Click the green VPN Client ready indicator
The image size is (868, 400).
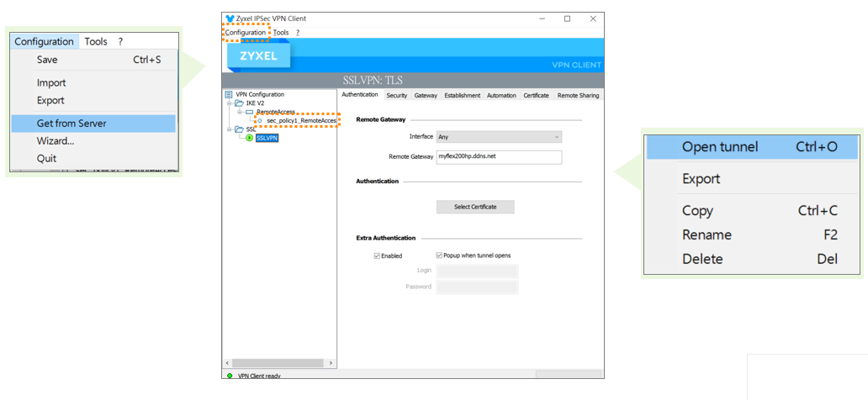coord(230,376)
